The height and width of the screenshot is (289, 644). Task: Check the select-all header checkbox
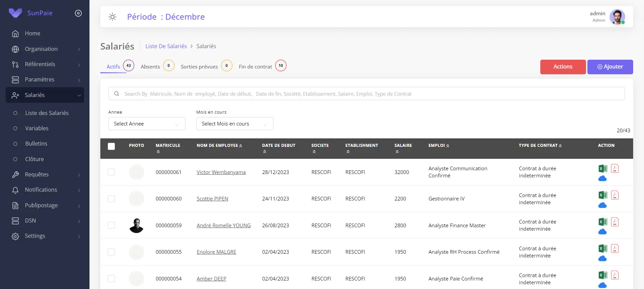point(111,146)
